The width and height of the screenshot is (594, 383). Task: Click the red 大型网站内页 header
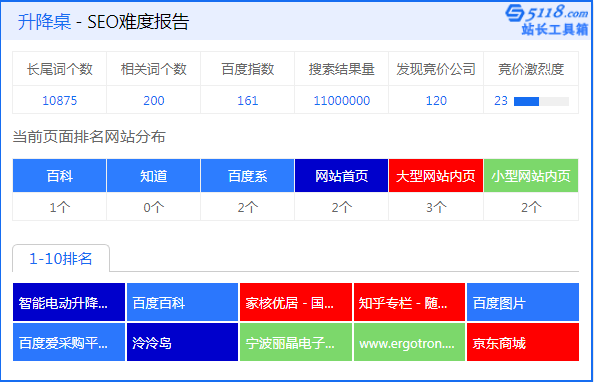(436, 176)
